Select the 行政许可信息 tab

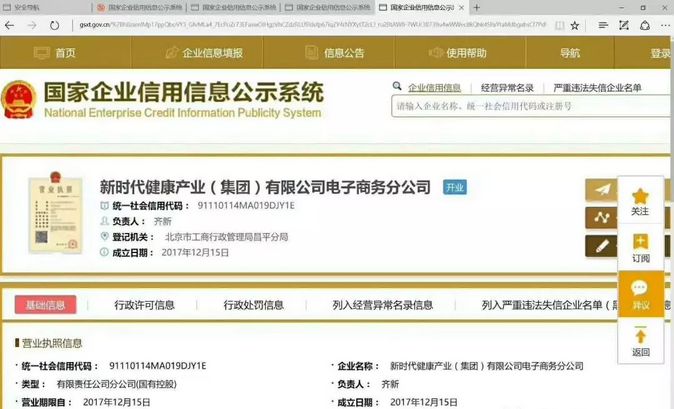tap(144, 305)
